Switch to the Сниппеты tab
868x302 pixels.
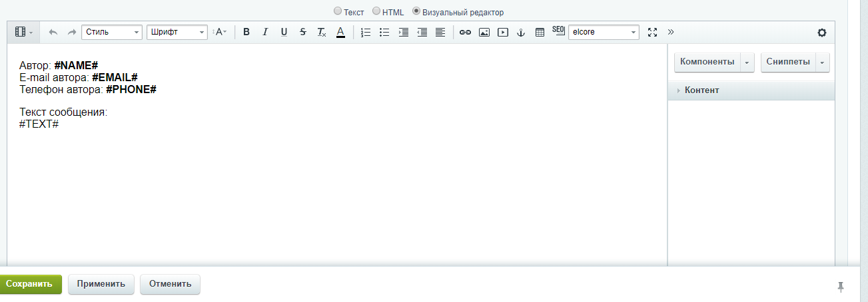787,62
